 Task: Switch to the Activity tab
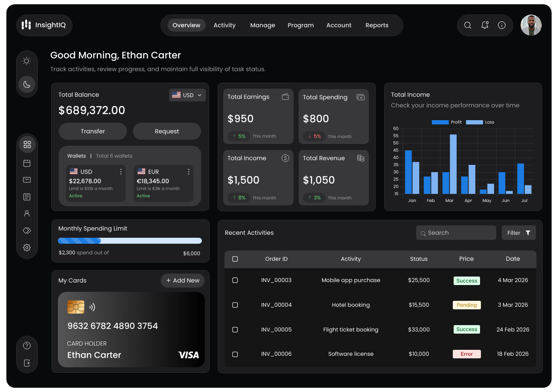click(x=224, y=25)
